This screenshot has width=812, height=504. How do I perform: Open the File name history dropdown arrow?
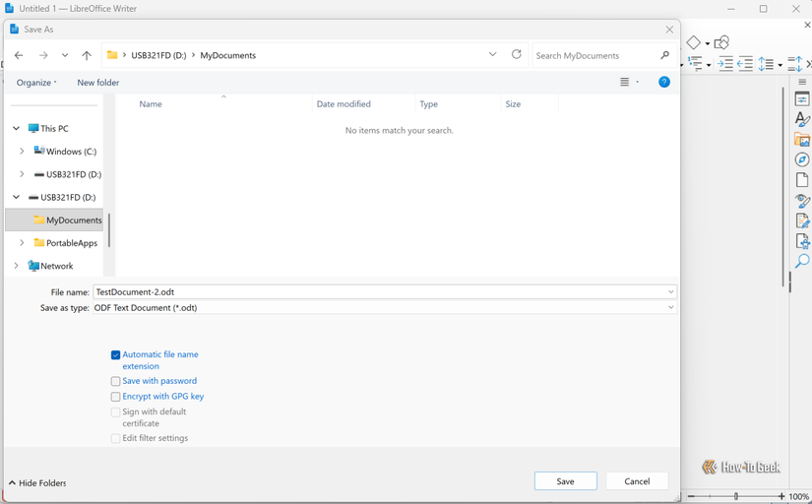pyautogui.click(x=670, y=292)
